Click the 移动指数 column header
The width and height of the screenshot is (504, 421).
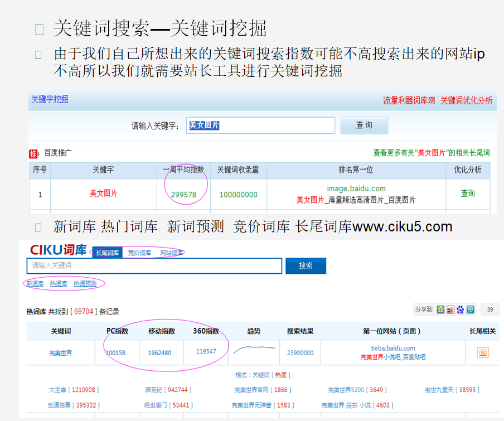pos(162,331)
